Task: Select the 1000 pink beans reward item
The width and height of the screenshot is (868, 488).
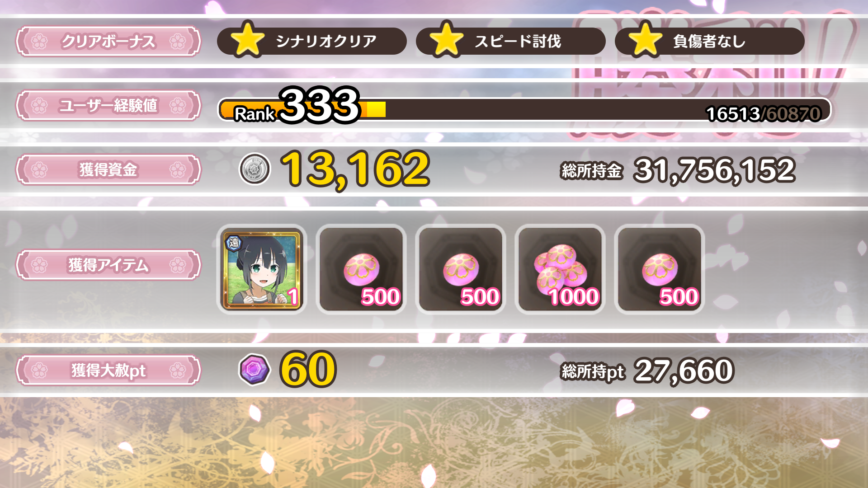Action: click(560, 269)
